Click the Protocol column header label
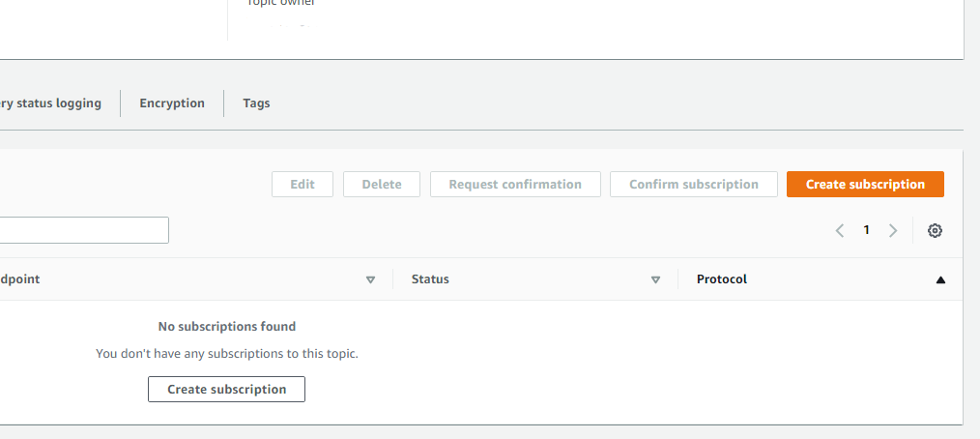 click(x=722, y=279)
